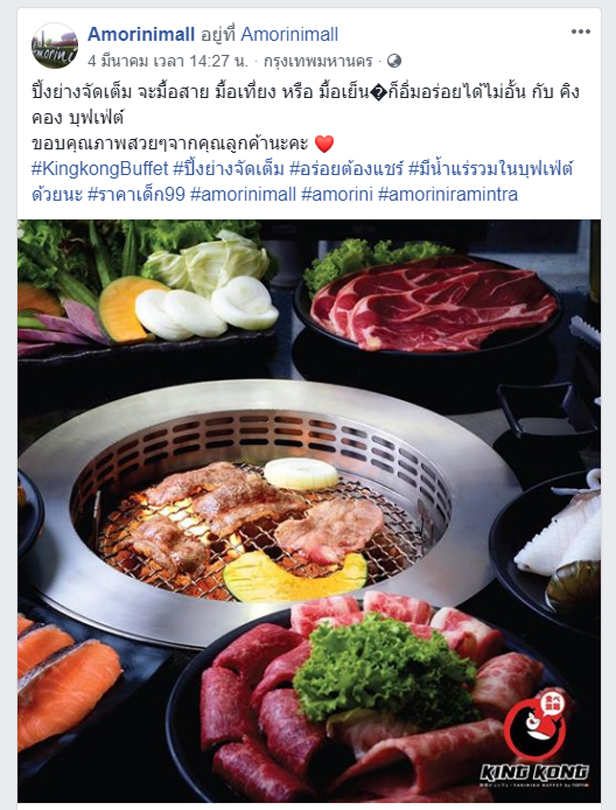The image size is (616, 810).
Task: Click the red heart emoji
Action: tap(325, 143)
